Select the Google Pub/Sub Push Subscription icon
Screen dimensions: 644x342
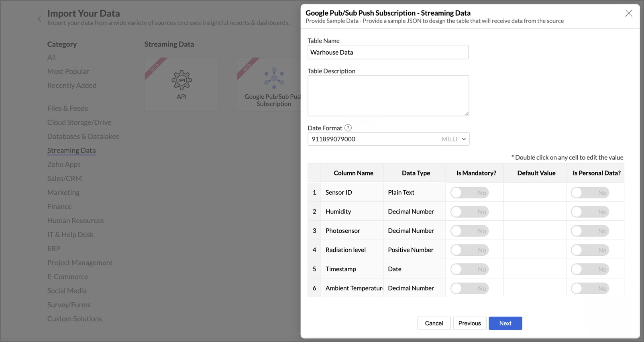click(274, 78)
